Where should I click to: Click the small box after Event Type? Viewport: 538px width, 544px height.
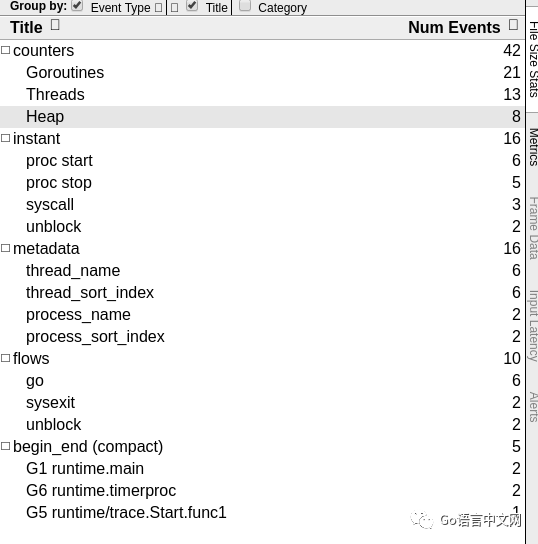click(x=159, y=8)
